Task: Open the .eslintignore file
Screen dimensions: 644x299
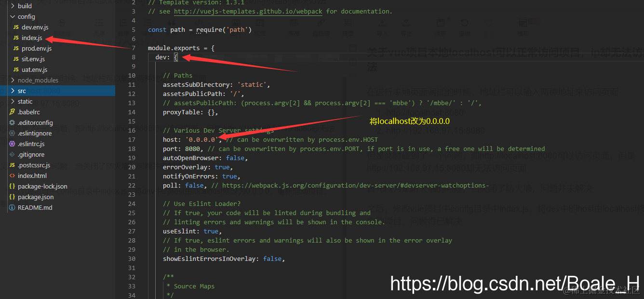Action: click(x=35, y=134)
